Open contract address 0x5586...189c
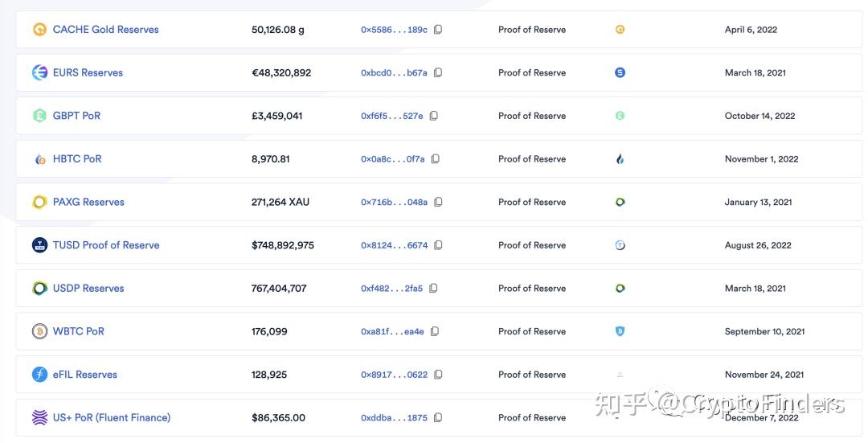The image size is (868, 443). [394, 30]
